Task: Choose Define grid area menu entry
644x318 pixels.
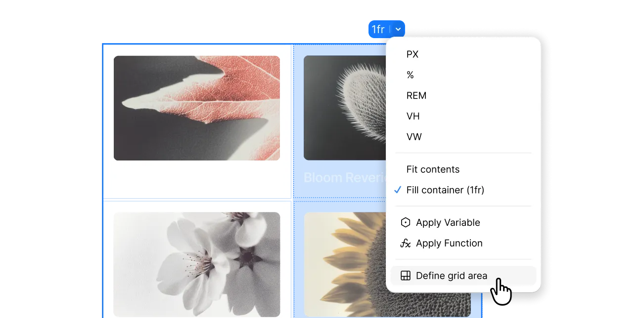Action: 463,276
